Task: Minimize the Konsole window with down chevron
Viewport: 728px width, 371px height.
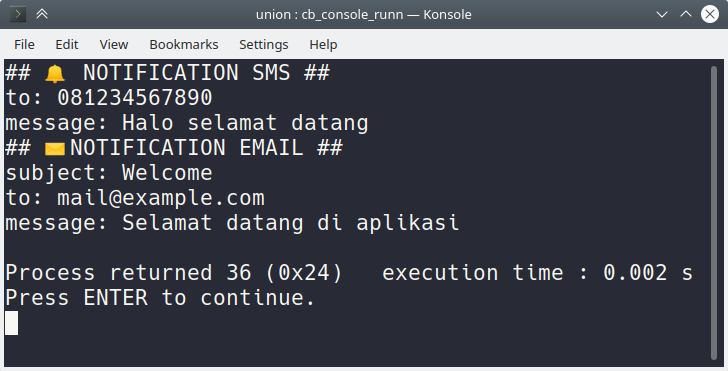Action: coord(662,14)
